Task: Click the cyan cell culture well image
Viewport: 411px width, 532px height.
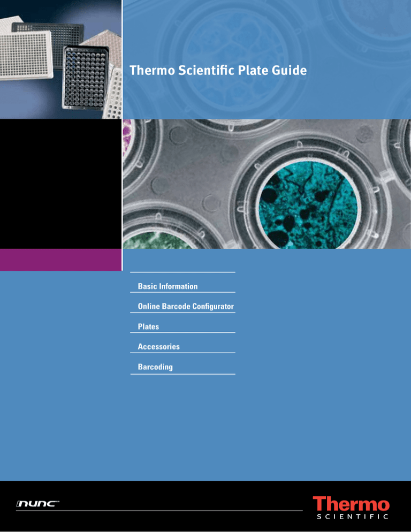Action: click(308, 204)
